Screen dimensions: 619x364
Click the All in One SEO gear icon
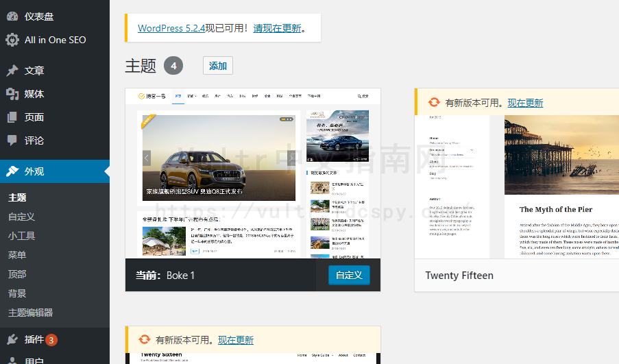pyautogui.click(x=12, y=40)
